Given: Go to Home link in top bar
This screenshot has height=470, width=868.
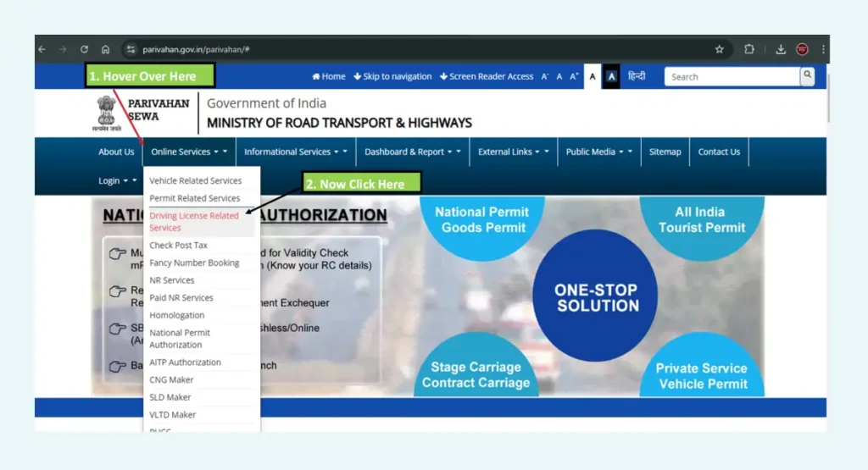Looking at the screenshot, I should [329, 76].
